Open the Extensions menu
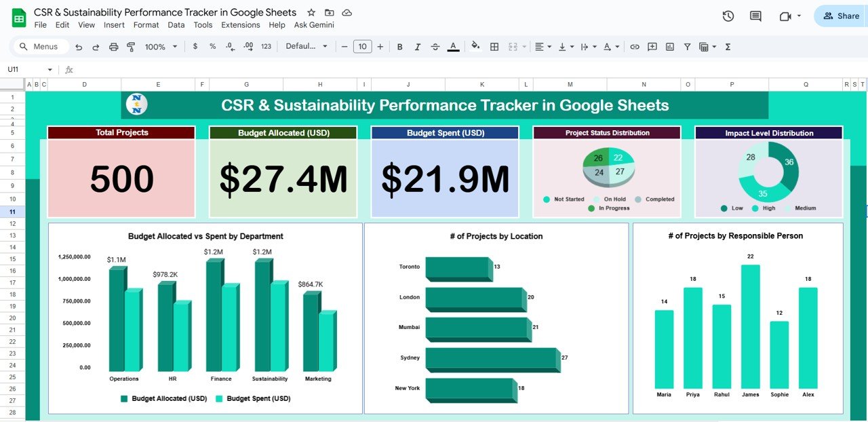The image size is (868, 422). tap(240, 25)
